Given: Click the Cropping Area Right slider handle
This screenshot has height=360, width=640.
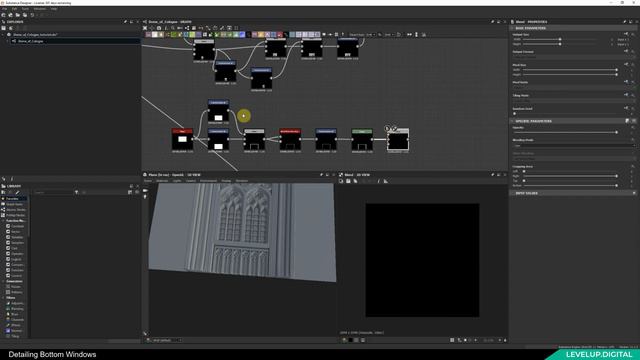Looking at the screenshot, I should click(616, 176).
